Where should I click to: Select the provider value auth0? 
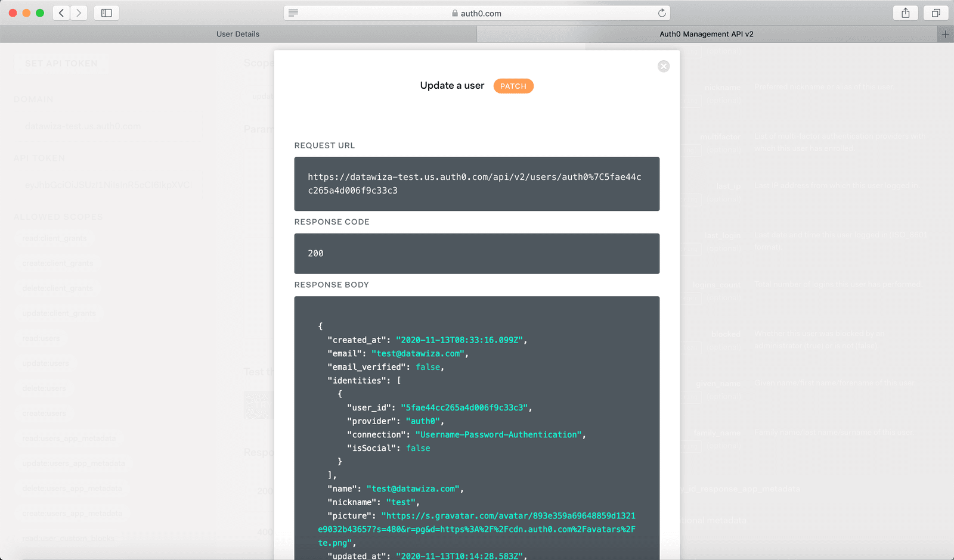click(423, 421)
